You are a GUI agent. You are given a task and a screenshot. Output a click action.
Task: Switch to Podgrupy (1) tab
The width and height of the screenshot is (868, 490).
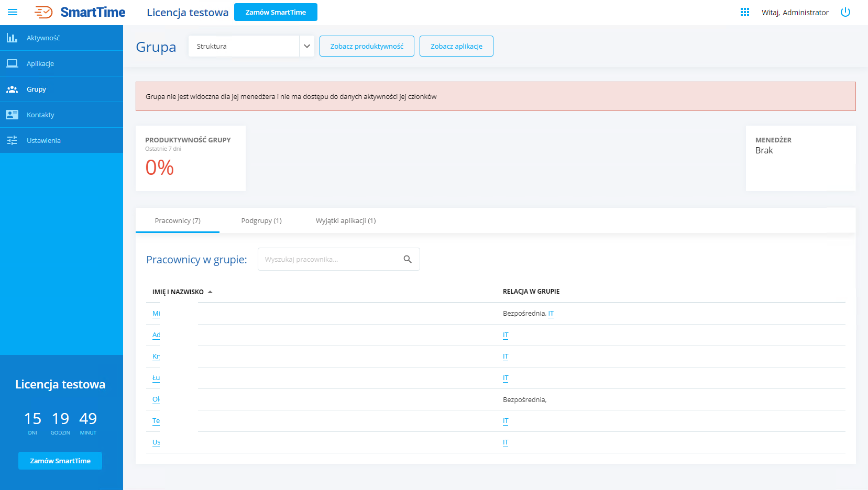(261, 220)
